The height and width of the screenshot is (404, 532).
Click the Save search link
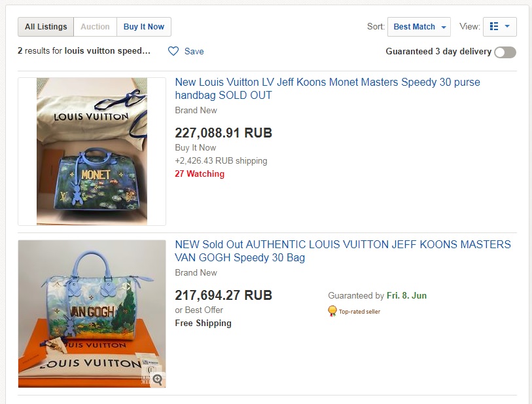[194, 51]
